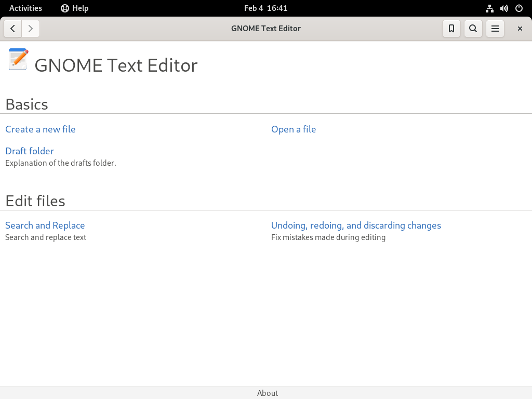The width and height of the screenshot is (532, 399).
Task: Click the power icon in the top bar
Action: [x=519, y=8]
